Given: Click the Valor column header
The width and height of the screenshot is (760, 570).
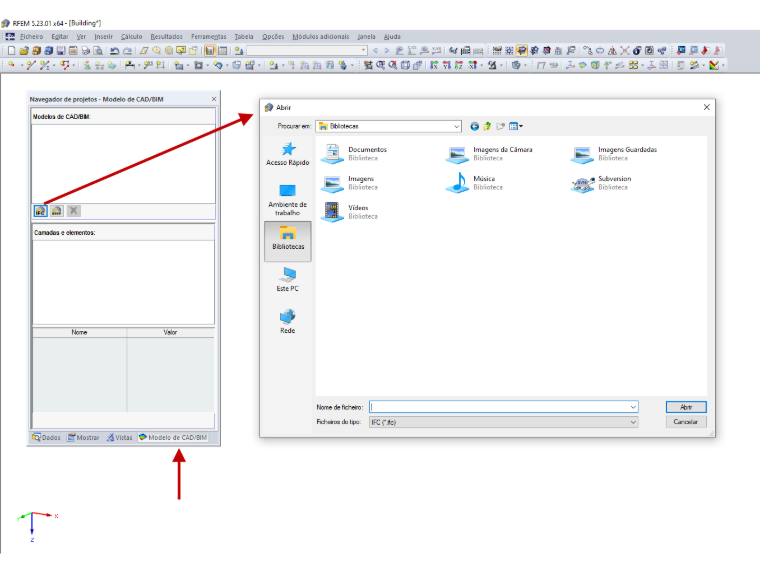Looking at the screenshot, I should coord(170,332).
